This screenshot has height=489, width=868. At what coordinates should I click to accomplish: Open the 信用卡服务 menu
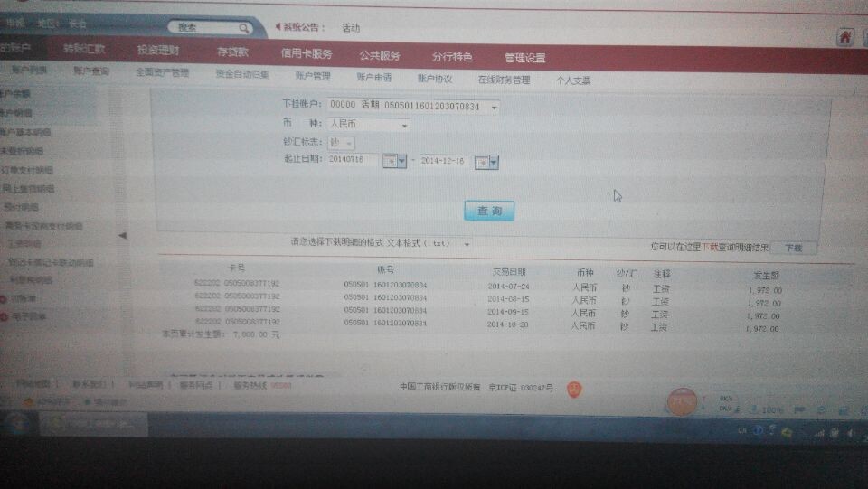[x=307, y=53]
